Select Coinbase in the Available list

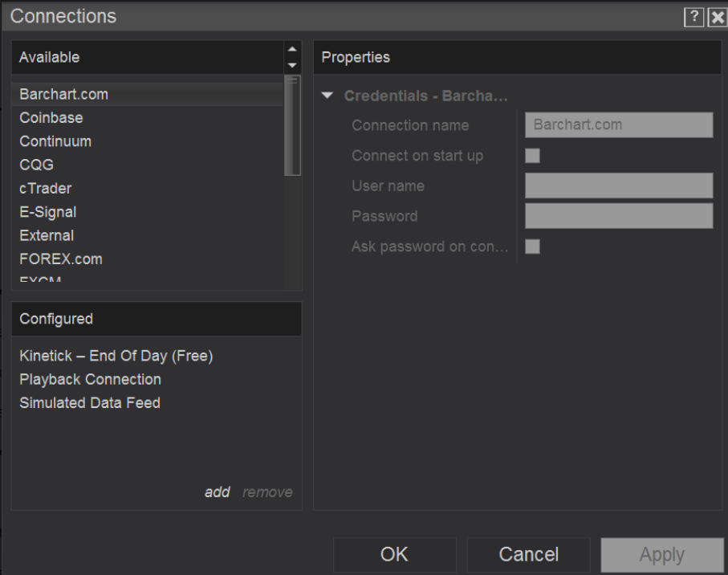[147, 118]
